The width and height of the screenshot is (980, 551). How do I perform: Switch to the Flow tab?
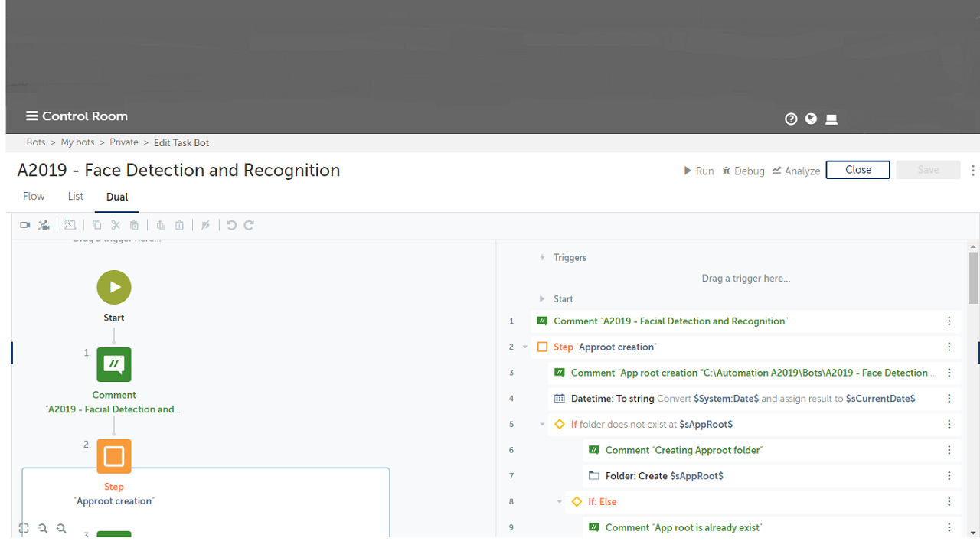(x=34, y=197)
